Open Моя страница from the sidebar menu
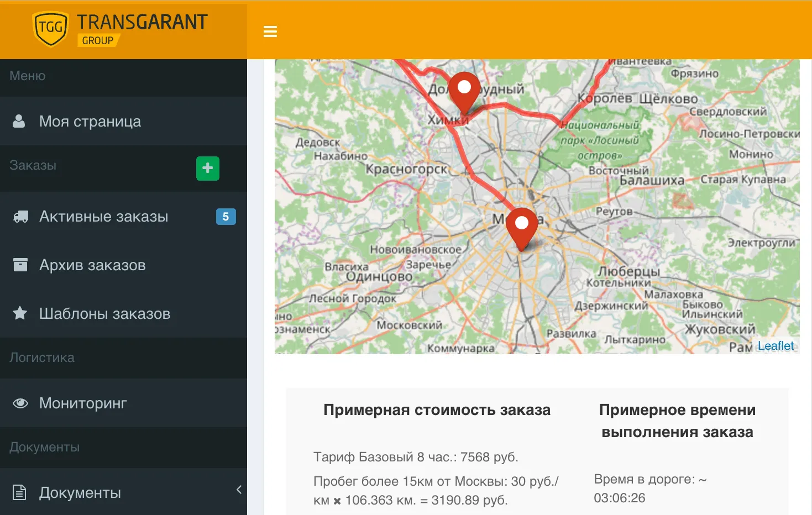The width and height of the screenshot is (812, 515). [x=90, y=121]
